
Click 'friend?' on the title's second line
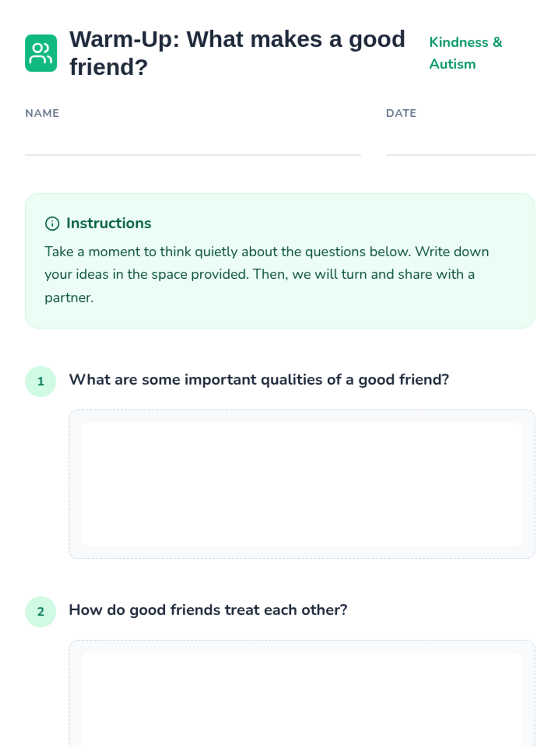point(109,67)
